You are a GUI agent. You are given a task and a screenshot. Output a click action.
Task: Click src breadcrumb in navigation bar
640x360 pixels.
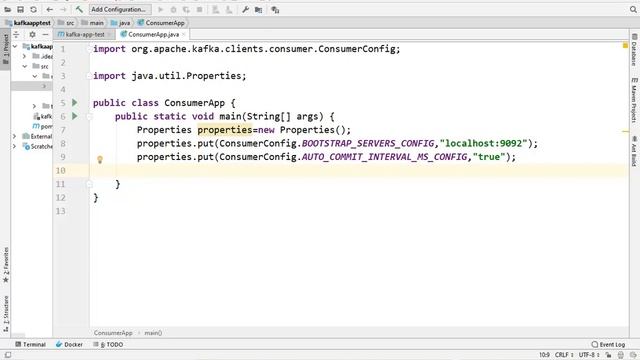66,23
